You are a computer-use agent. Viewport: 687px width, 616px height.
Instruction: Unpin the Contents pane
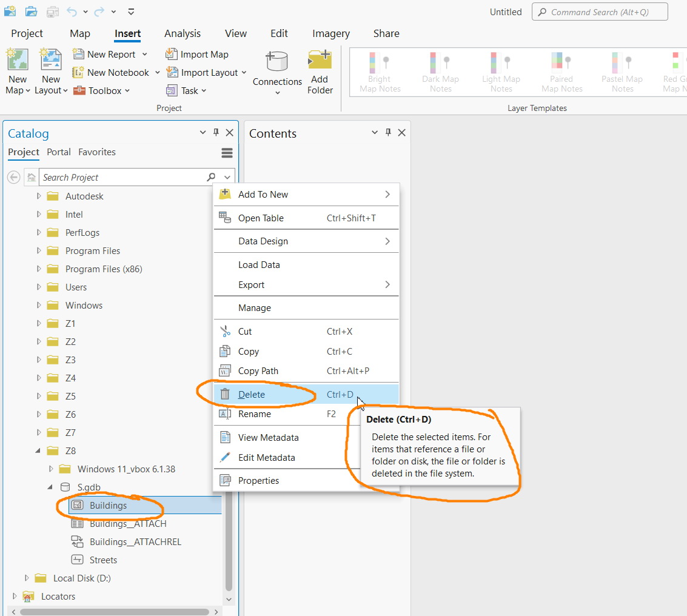pos(388,132)
